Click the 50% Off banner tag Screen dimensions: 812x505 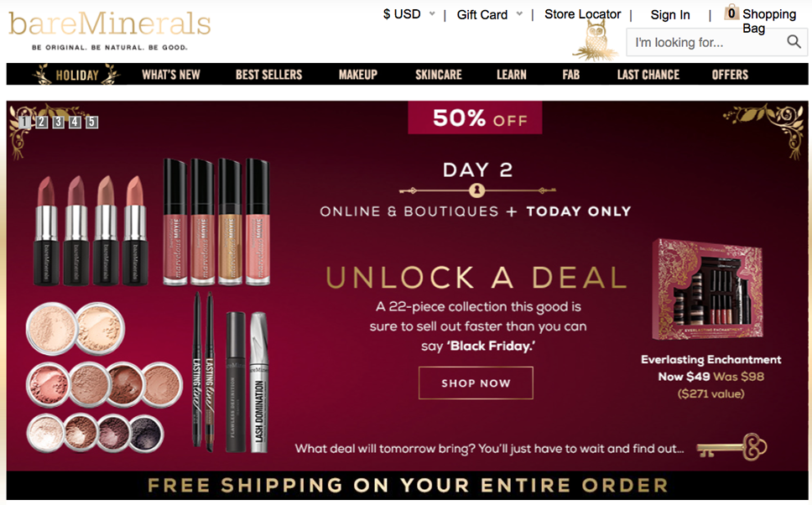pos(475,117)
